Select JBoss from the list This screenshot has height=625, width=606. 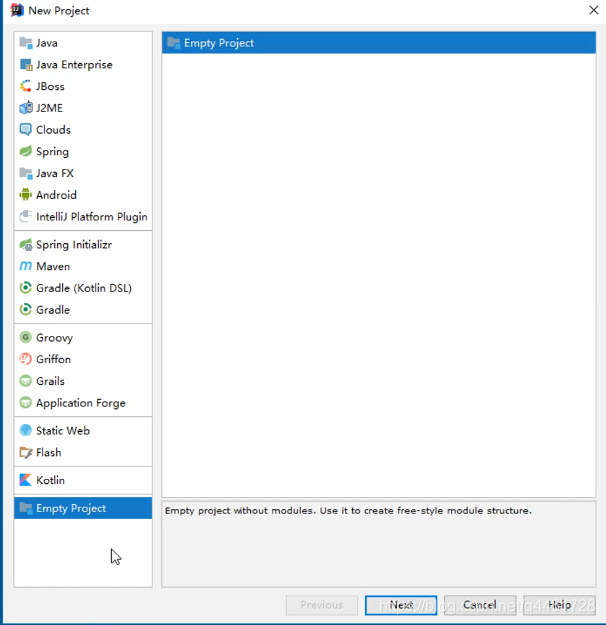pyautogui.click(x=83, y=86)
